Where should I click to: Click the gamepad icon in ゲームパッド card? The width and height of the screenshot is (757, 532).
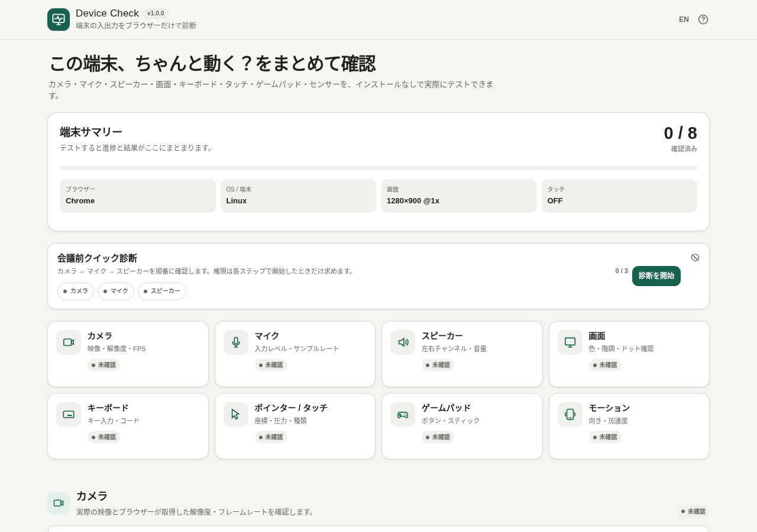(403, 414)
